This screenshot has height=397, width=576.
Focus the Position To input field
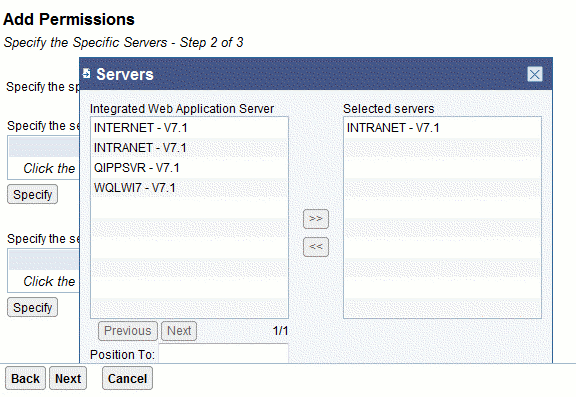(x=223, y=353)
